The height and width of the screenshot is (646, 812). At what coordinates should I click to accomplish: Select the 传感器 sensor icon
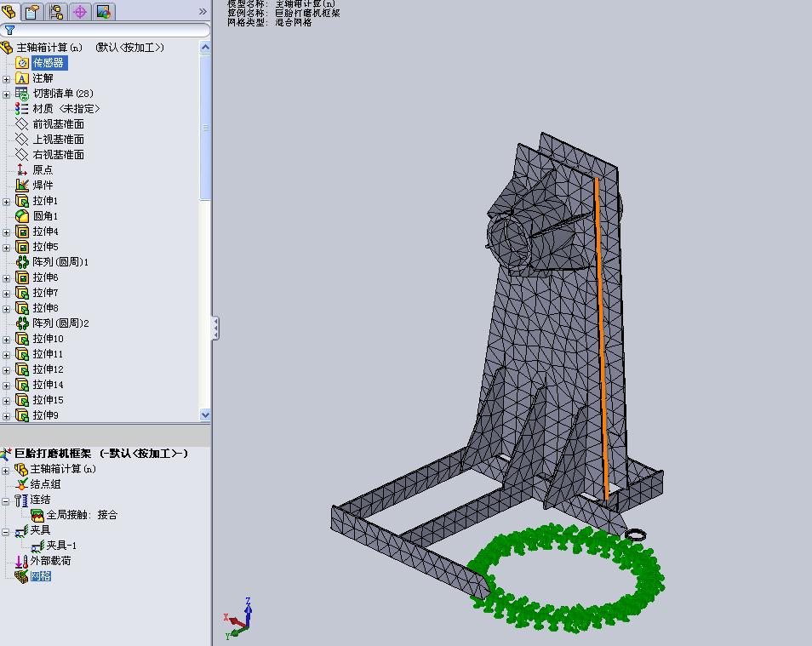tap(22, 63)
